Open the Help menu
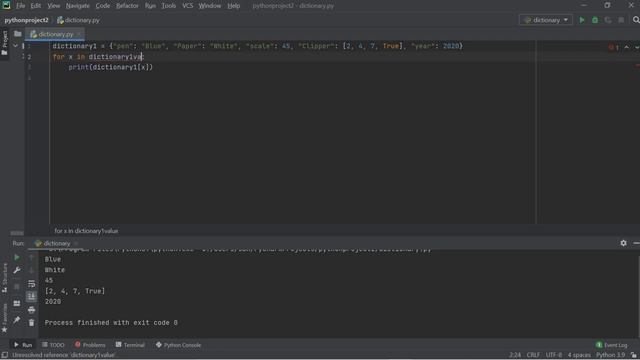 [234, 6]
